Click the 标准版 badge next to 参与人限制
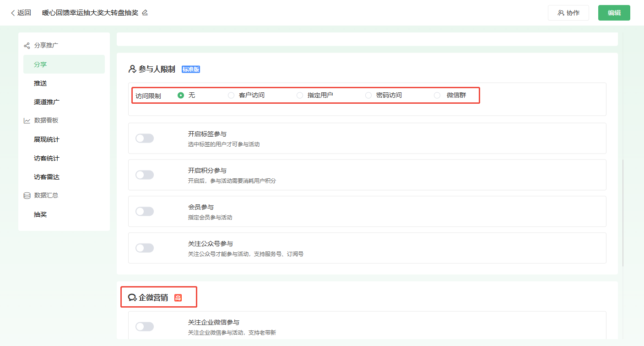 pos(191,69)
